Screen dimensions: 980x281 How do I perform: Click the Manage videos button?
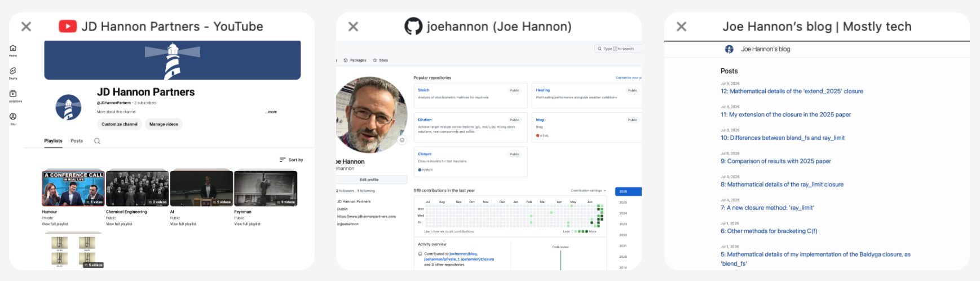pyautogui.click(x=164, y=124)
